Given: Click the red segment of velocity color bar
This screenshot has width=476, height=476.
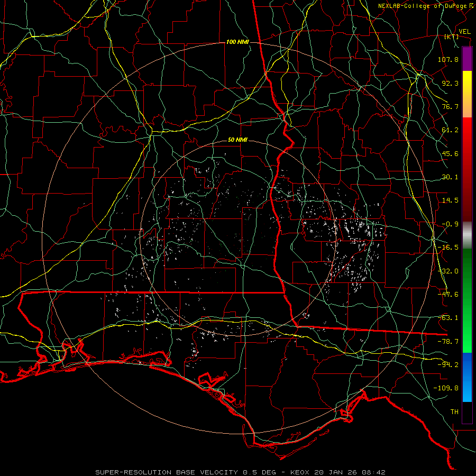Looking at the screenshot, I should tap(467, 169).
